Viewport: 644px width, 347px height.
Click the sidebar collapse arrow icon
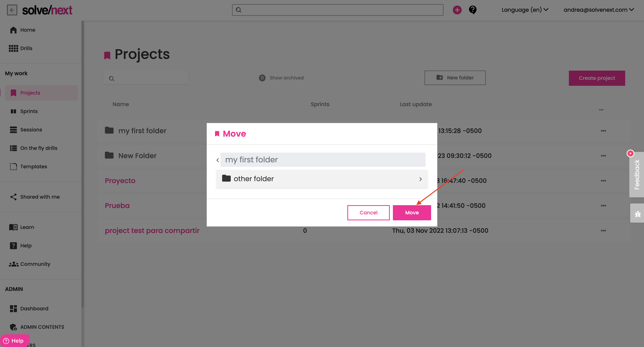pyautogui.click(x=12, y=10)
